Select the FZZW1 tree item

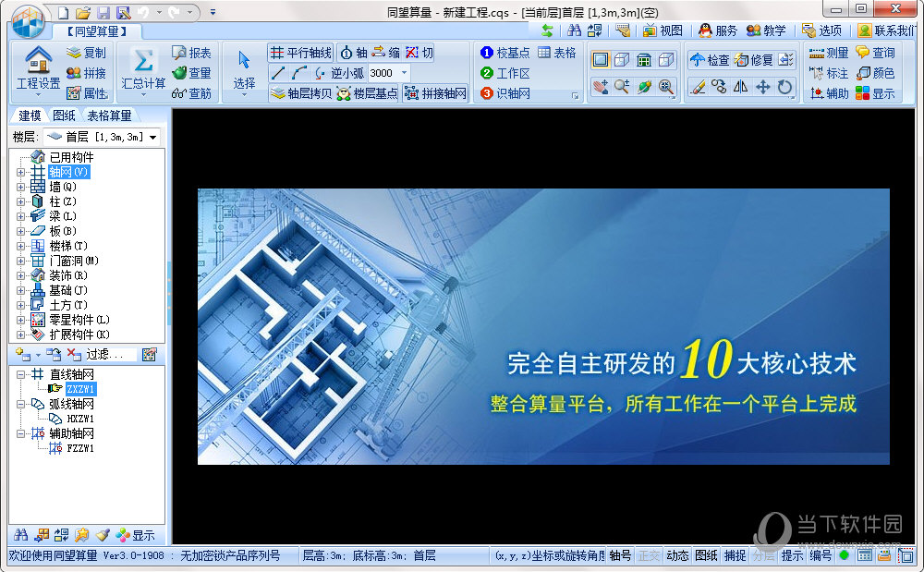tap(80, 448)
